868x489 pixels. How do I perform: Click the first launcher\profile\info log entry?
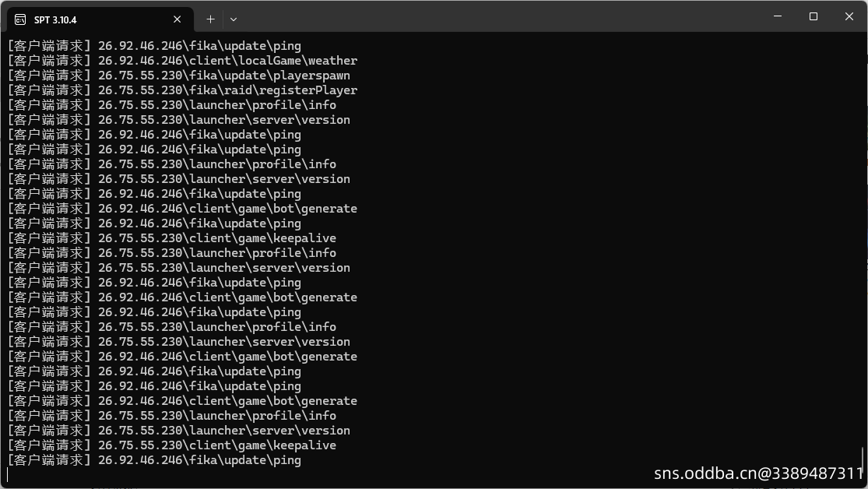(x=171, y=105)
